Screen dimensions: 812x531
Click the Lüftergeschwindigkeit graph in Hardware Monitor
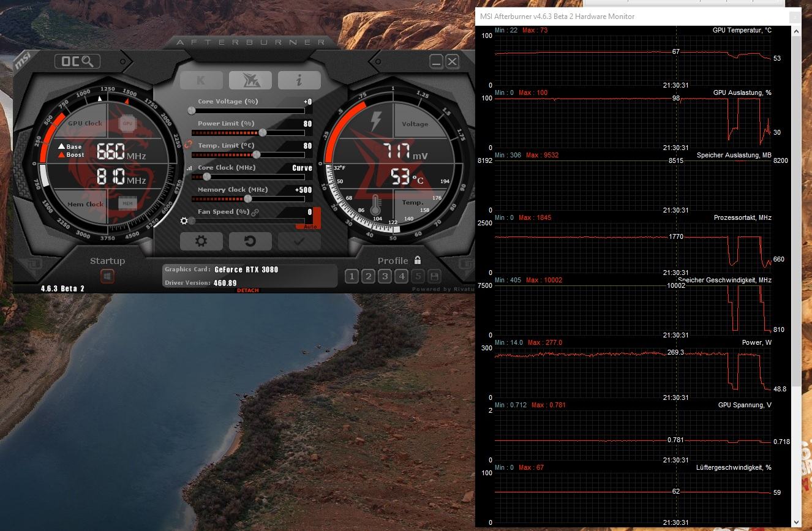(633, 497)
